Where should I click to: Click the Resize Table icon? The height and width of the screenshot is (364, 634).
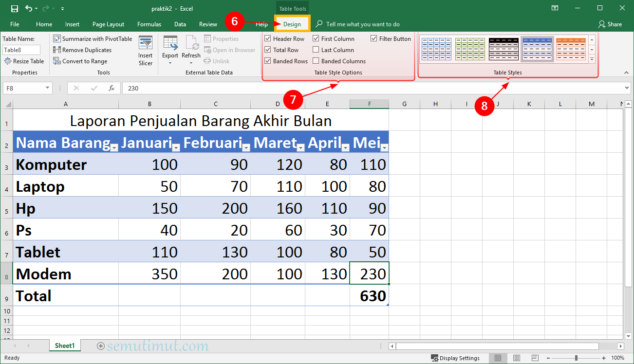[8, 61]
